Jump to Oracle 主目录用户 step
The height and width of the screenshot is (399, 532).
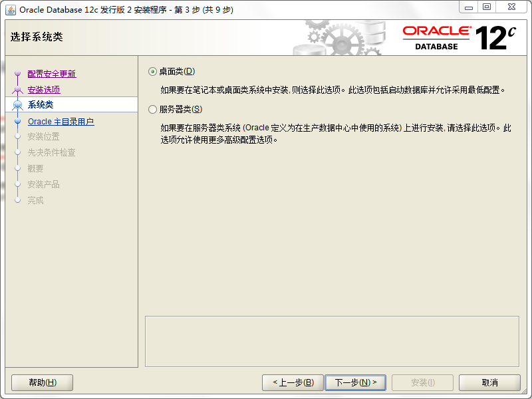[61, 122]
